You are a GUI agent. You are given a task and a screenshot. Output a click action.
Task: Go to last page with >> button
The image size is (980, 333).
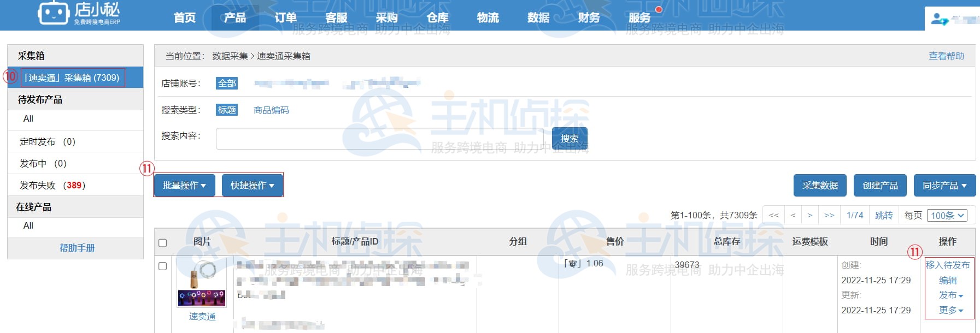pyautogui.click(x=829, y=215)
